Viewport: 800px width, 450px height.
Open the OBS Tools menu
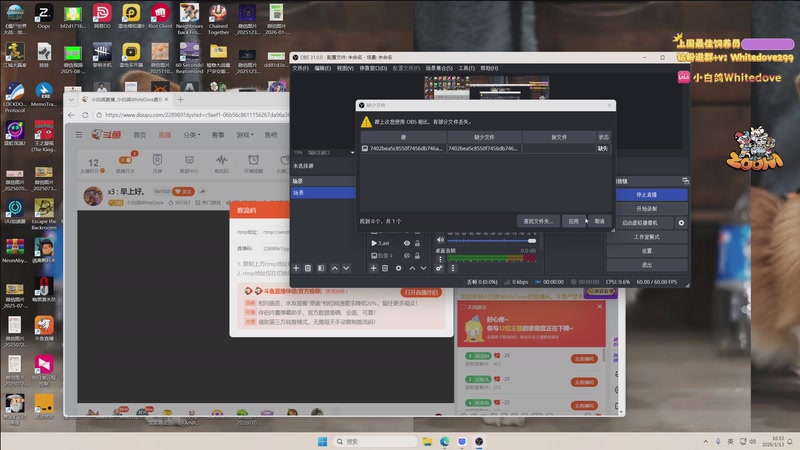coord(466,68)
